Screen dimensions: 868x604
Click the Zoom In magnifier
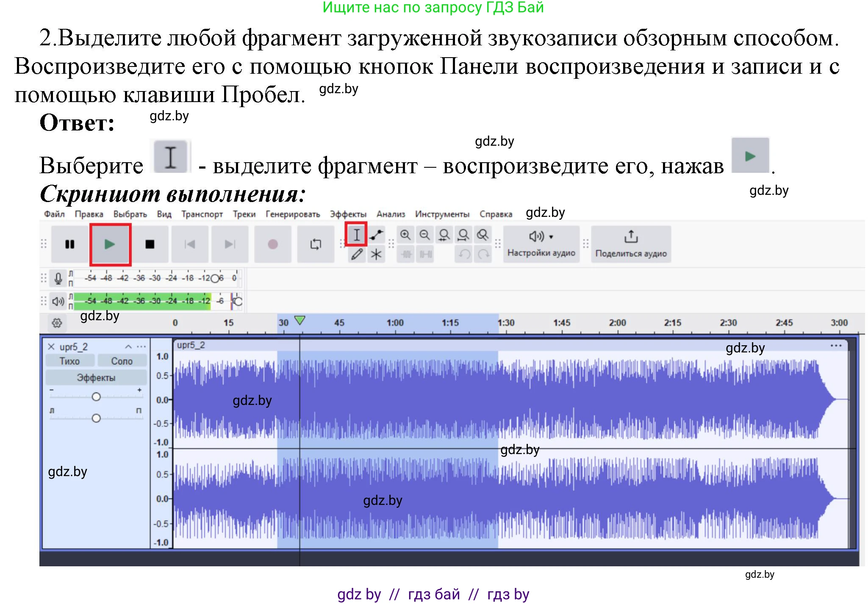click(x=405, y=234)
